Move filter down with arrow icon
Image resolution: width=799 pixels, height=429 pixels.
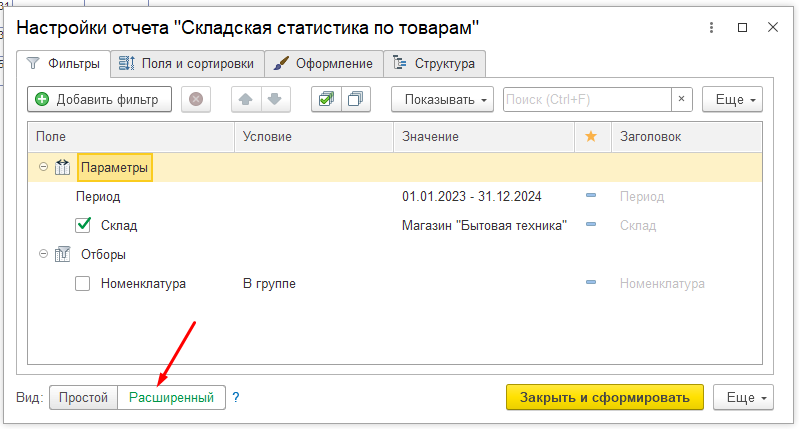point(275,99)
